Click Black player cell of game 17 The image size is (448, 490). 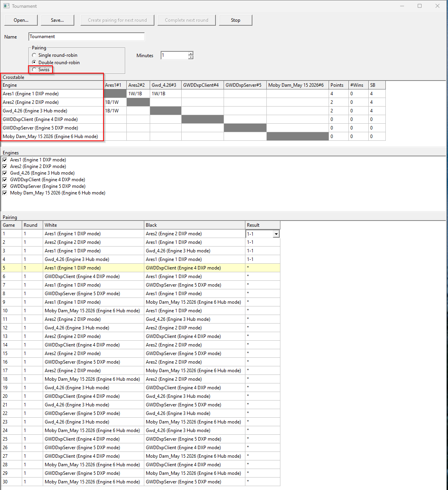pyautogui.click(x=194, y=371)
